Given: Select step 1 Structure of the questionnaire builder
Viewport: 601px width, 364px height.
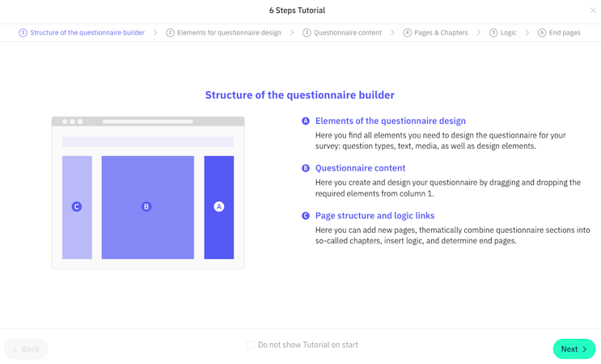Looking at the screenshot, I should [82, 33].
